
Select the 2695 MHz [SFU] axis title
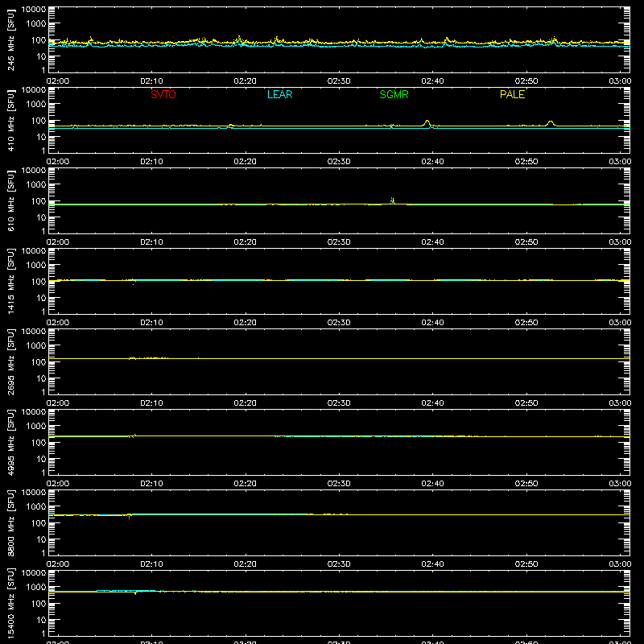[x=10, y=362]
